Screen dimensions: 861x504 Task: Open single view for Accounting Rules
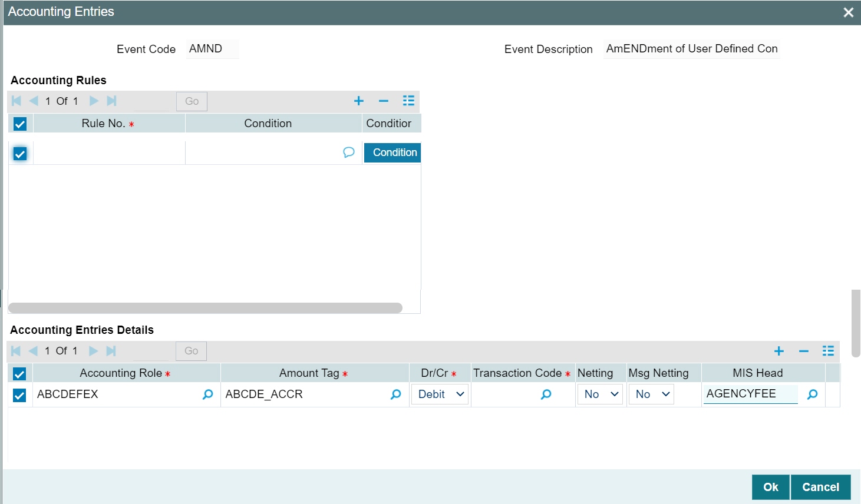pyautogui.click(x=408, y=101)
